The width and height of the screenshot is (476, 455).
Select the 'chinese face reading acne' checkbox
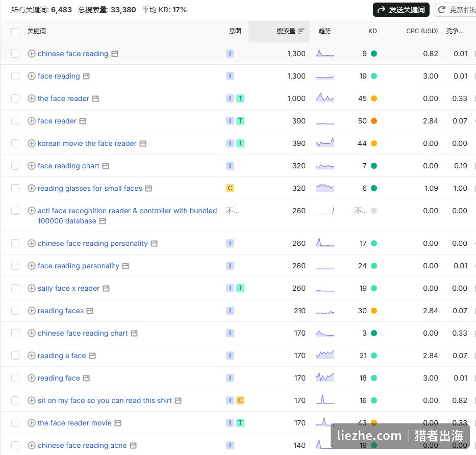coord(15,446)
